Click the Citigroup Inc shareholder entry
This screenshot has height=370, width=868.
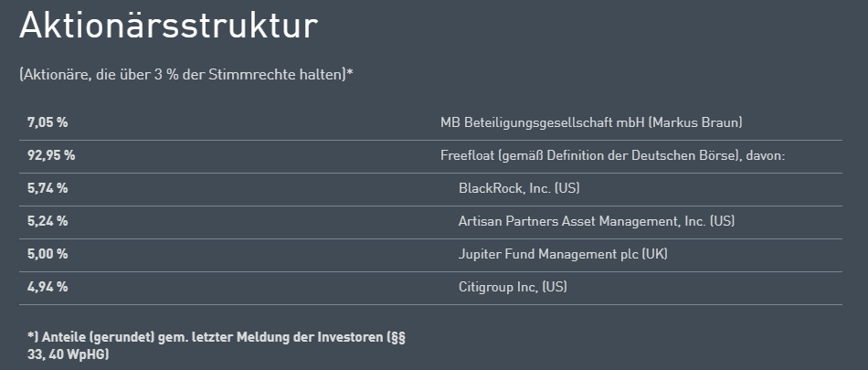pyautogui.click(x=513, y=287)
